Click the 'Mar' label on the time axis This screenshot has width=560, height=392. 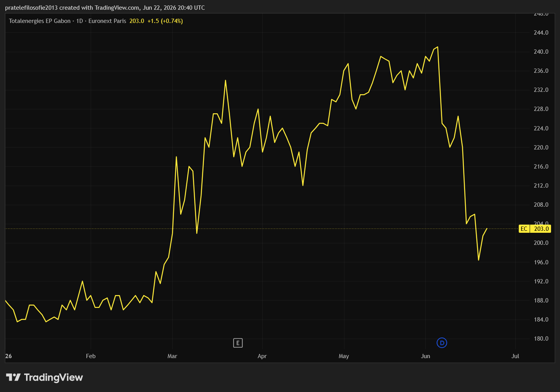[172, 356]
